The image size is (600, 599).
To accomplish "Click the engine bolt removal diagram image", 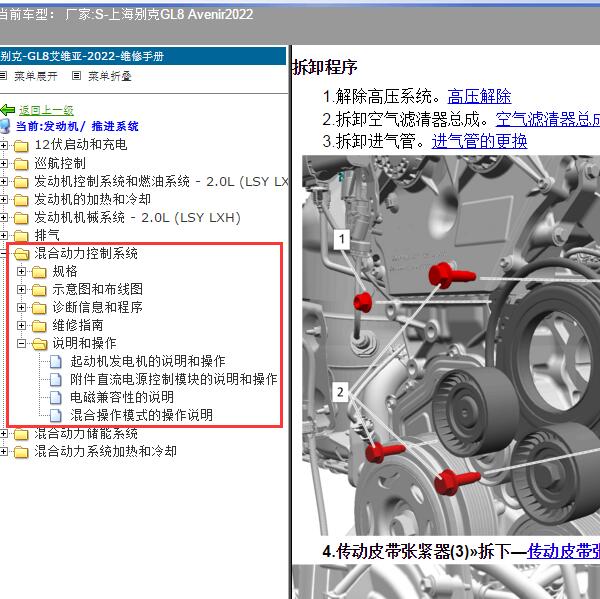I will point(451,345).
